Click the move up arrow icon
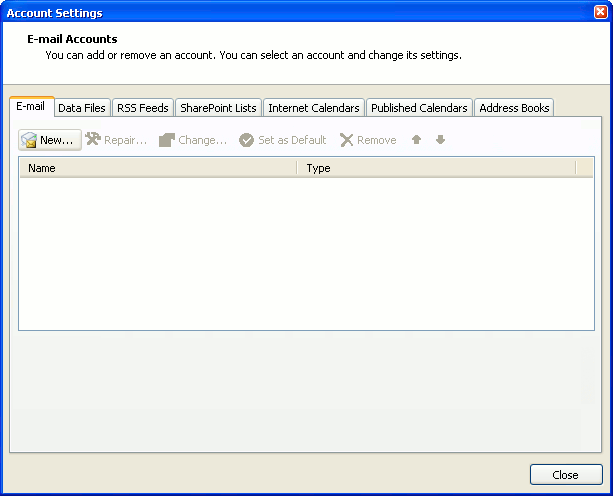The width and height of the screenshot is (613, 496). coord(417,140)
